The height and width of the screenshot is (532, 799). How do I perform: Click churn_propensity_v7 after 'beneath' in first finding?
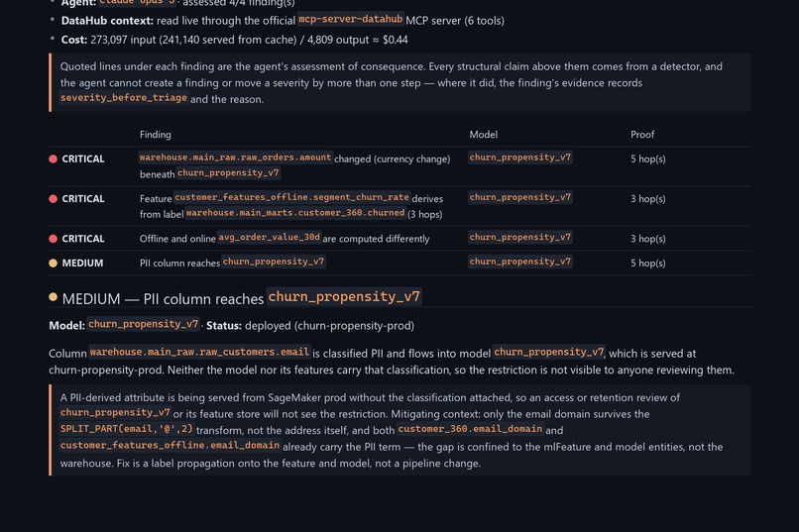coord(228,173)
